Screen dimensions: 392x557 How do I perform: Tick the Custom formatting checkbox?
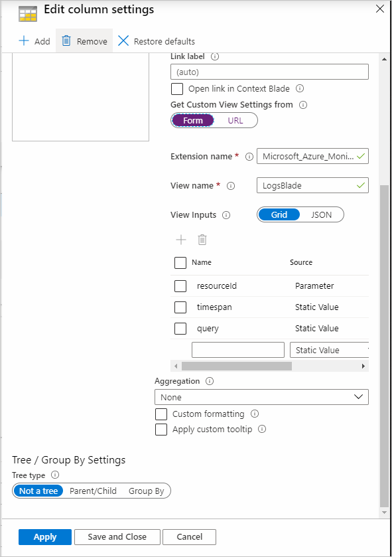click(161, 414)
